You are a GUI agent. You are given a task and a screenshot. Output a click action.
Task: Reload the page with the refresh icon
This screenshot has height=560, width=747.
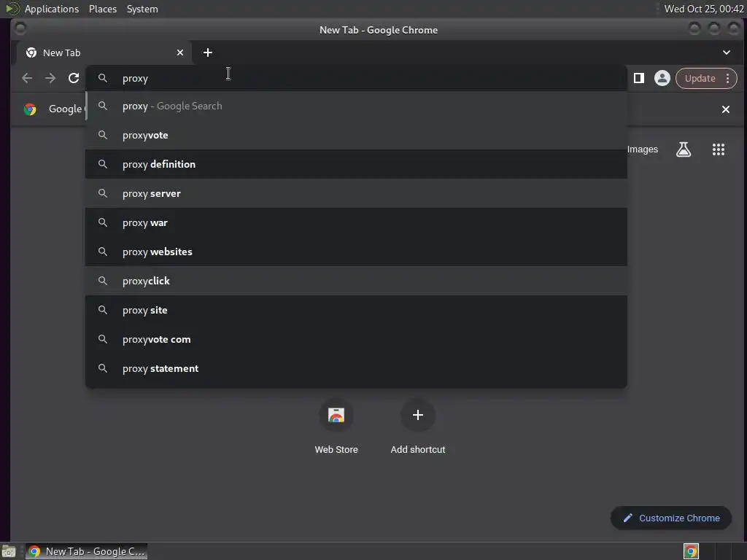74,78
